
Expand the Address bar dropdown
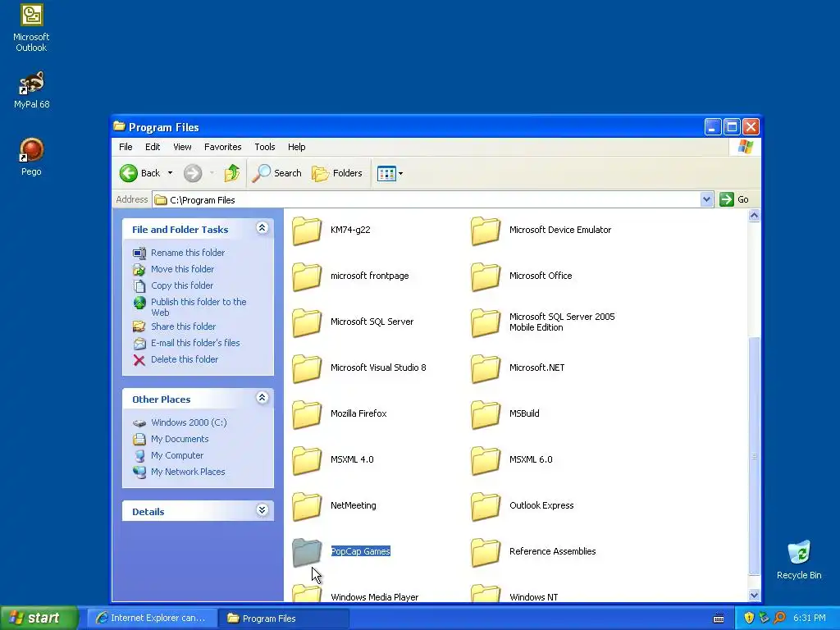706,199
